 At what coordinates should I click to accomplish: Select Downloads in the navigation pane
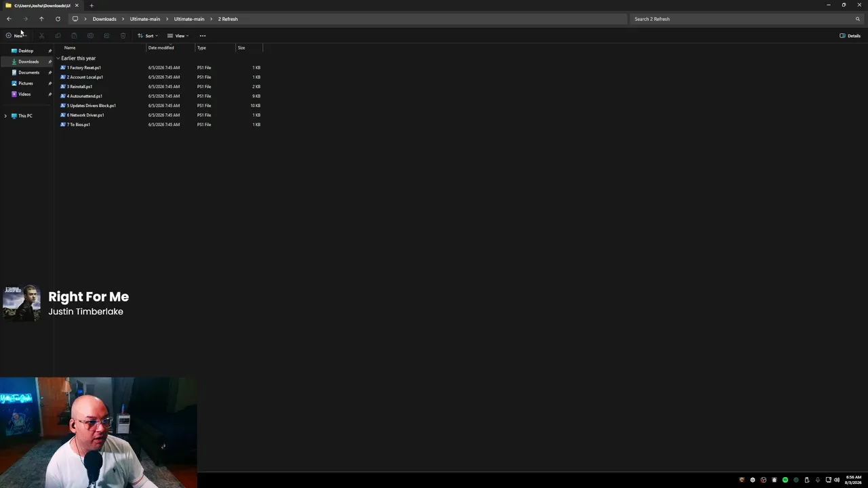28,62
